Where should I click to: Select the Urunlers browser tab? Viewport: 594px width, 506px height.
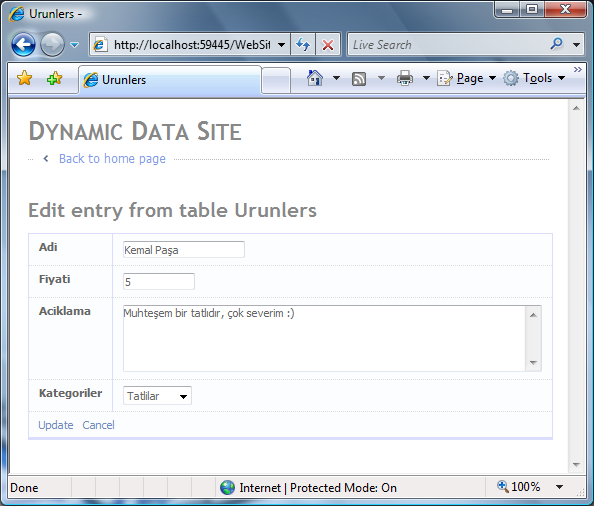(x=170, y=80)
